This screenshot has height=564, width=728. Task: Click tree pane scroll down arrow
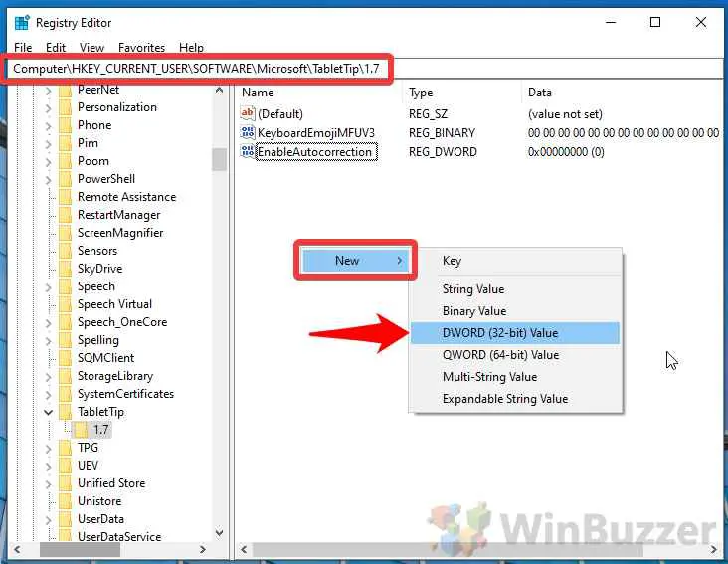click(x=220, y=533)
